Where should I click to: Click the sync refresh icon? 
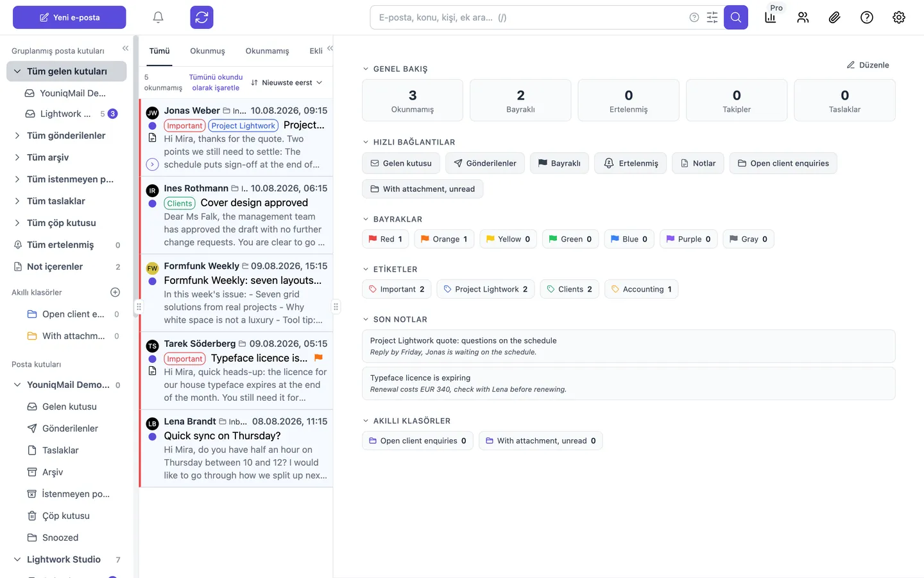coord(201,17)
